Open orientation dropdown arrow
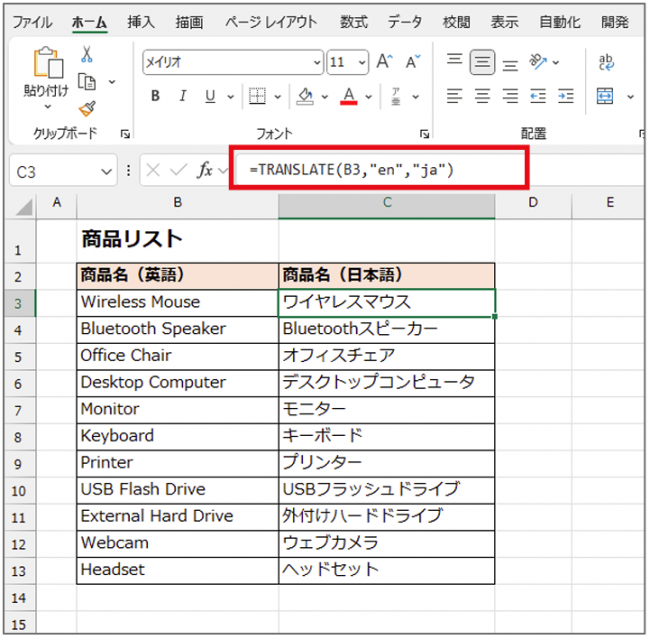Viewport: 650px width, 640px height. [x=555, y=63]
